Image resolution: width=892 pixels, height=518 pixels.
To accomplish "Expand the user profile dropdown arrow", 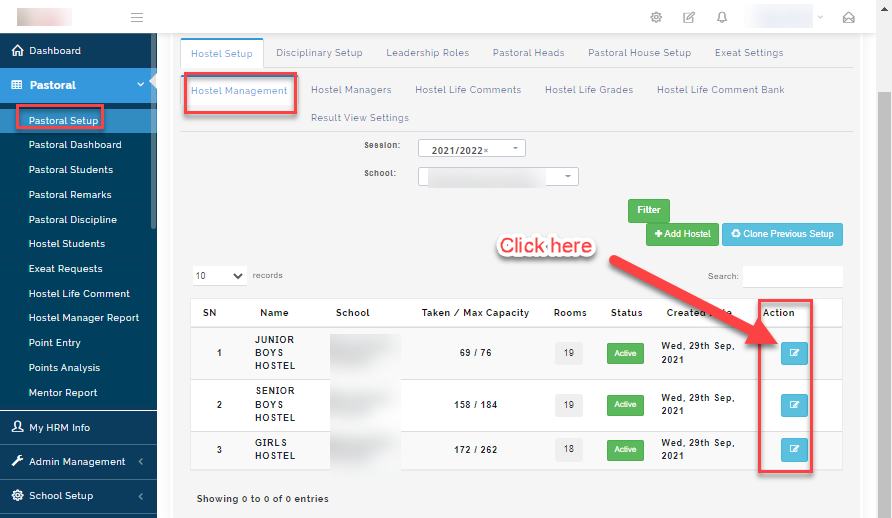I will point(820,18).
